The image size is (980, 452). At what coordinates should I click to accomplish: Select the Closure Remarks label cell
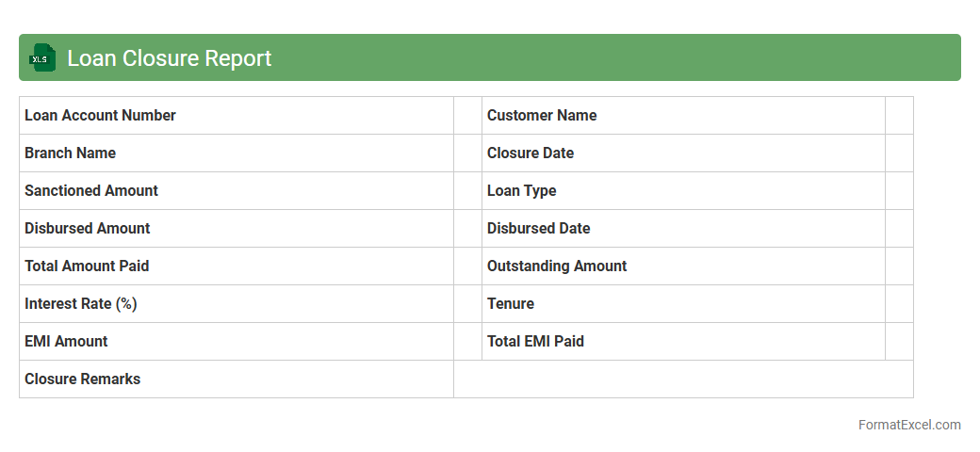pyautogui.click(x=236, y=379)
